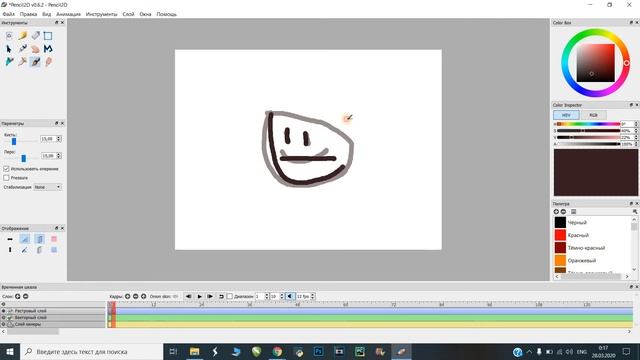Image resolution: width=640 pixels, height=360 pixels.
Task: Switch Color Inspector to RGB tab
Action: click(593, 115)
